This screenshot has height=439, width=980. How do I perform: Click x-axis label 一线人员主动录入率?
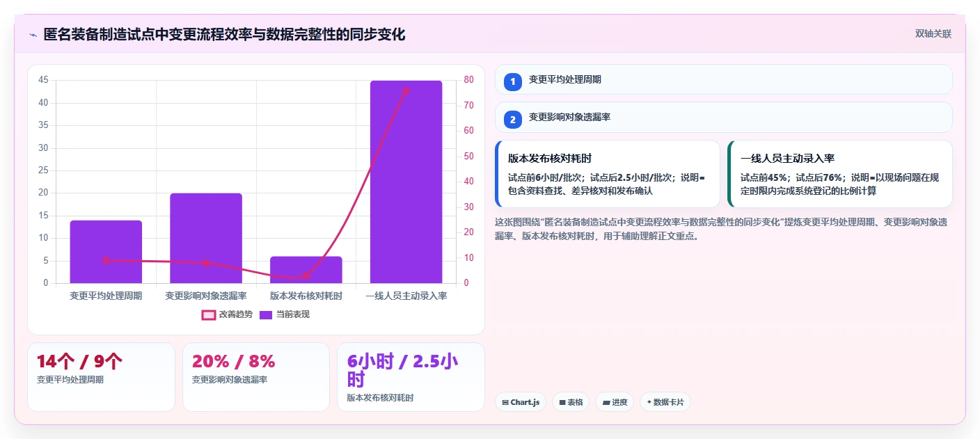[406, 296]
